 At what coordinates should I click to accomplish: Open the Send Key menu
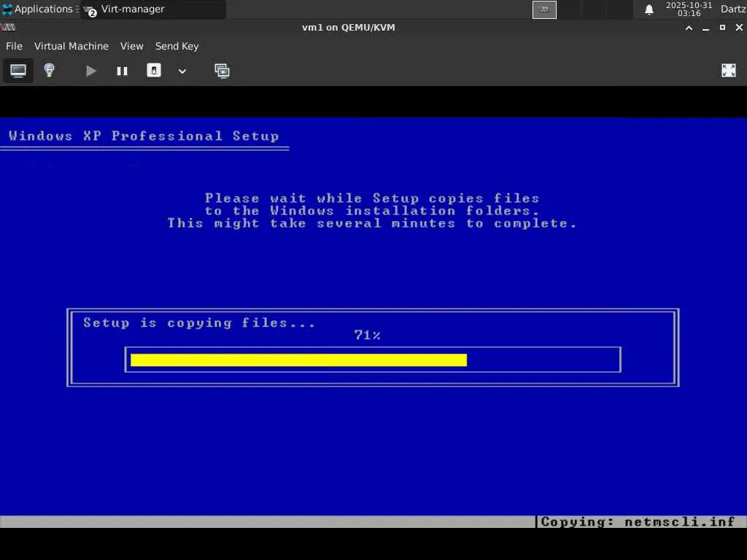(177, 46)
